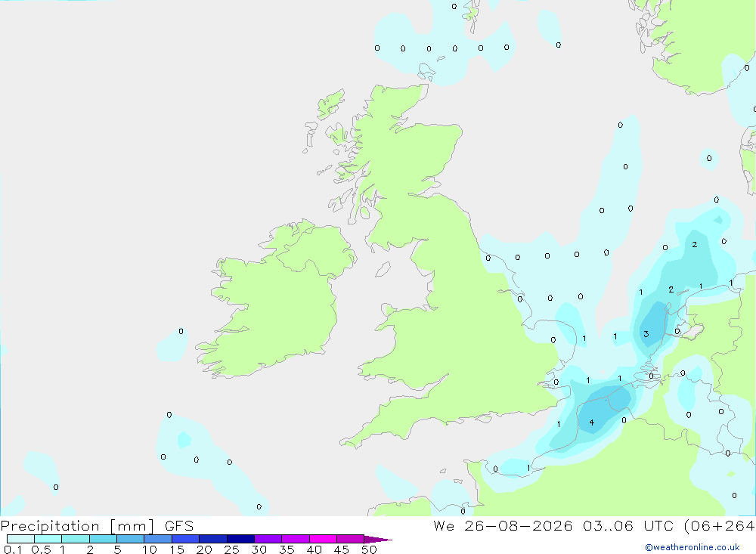Click the '4' precipitation value on map

(592, 422)
